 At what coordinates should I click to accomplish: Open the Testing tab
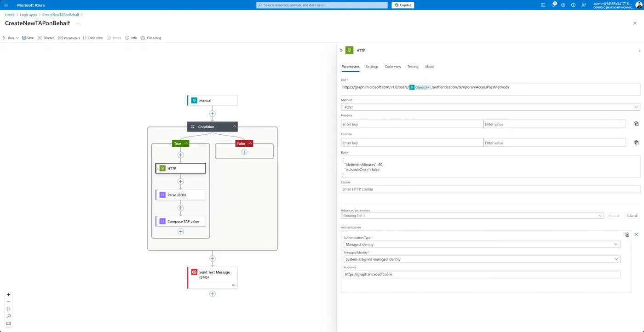413,67
